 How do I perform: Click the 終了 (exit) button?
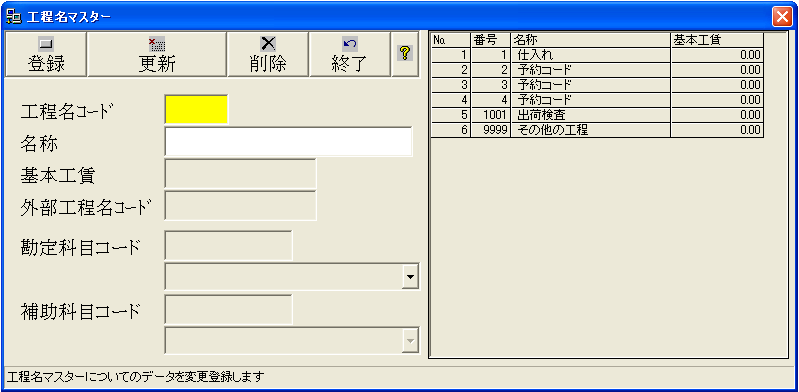(x=350, y=55)
